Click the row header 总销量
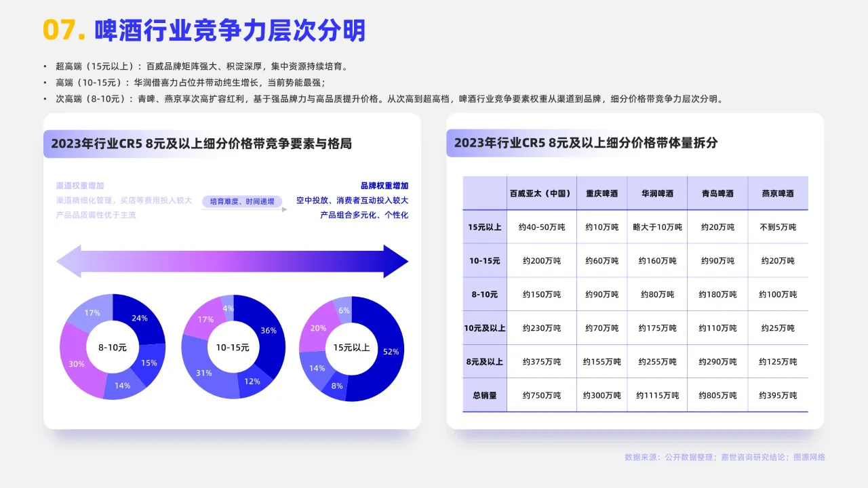This screenshot has width=868, height=488. pos(485,396)
